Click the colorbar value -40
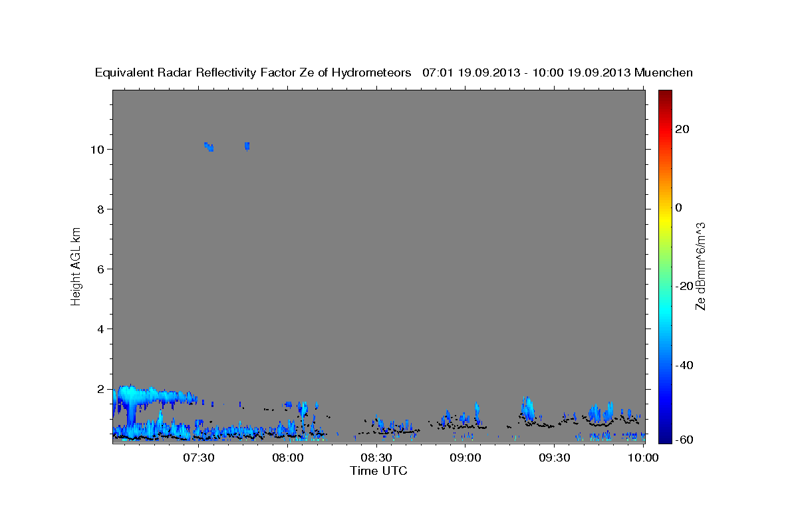Image resolution: width=798 pixels, height=532 pixels. coord(684,365)
